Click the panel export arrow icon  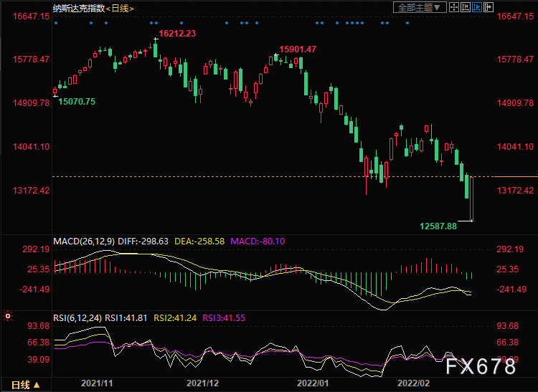pos(489,8)
